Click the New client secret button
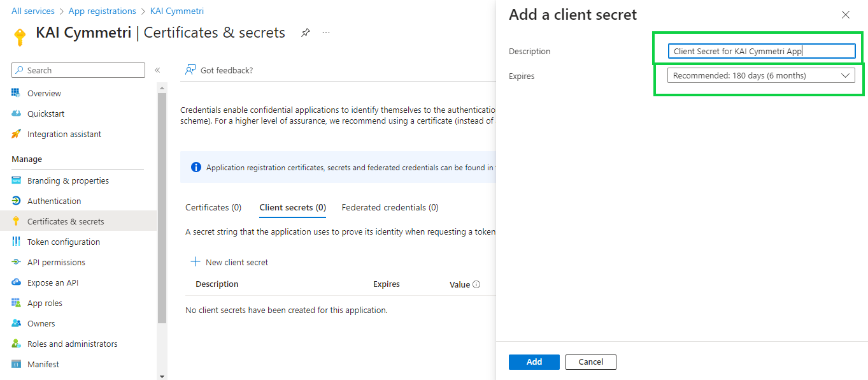 click(x=230, y=262)
